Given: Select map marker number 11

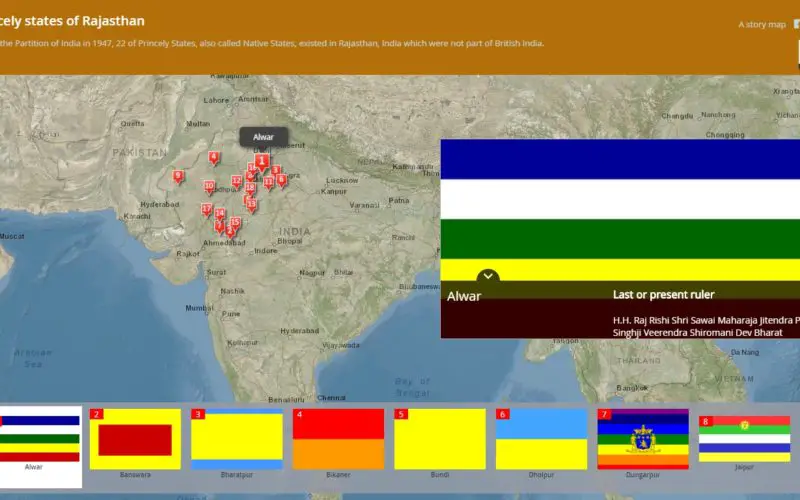Looking at the screenshot, I should [268, 183].
